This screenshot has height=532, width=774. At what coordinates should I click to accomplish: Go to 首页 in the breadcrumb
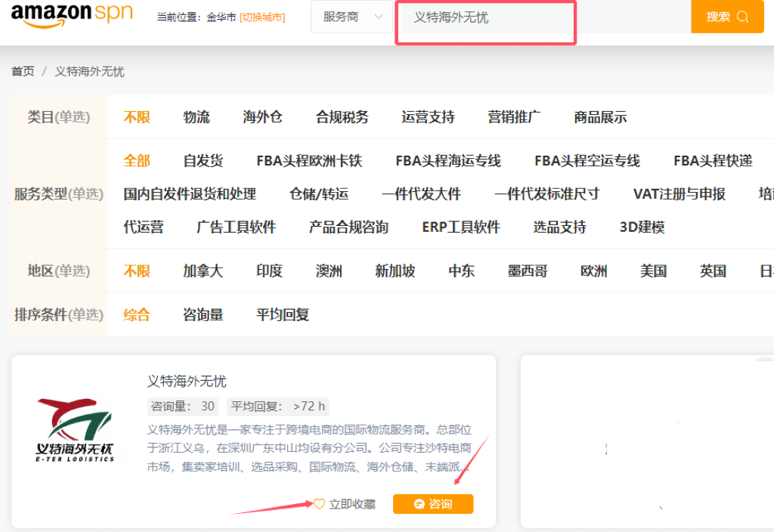click(23, 72)
